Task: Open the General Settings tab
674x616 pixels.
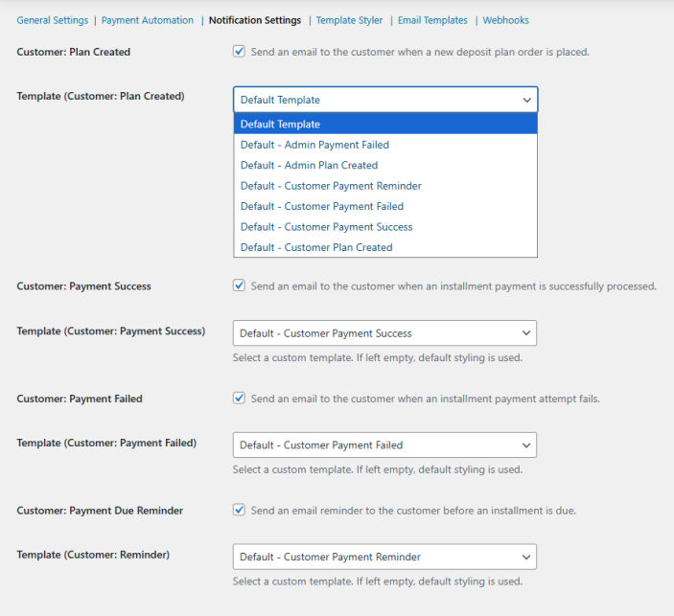Action: click(53, 20)
